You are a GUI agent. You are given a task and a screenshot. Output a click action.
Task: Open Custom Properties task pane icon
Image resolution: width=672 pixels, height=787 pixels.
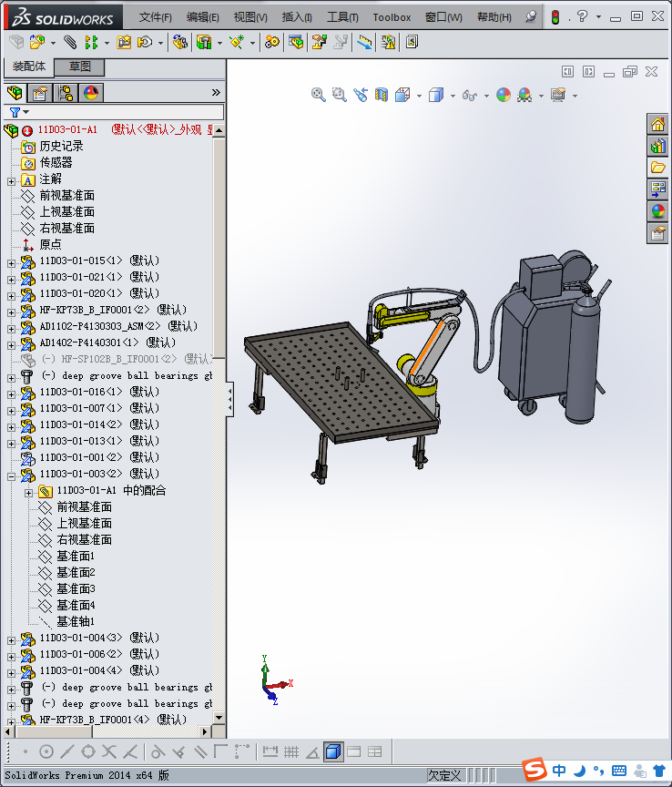657,233
